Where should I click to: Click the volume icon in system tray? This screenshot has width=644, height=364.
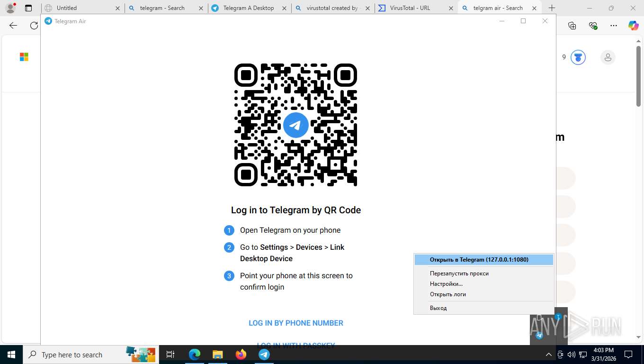[572, 355]
